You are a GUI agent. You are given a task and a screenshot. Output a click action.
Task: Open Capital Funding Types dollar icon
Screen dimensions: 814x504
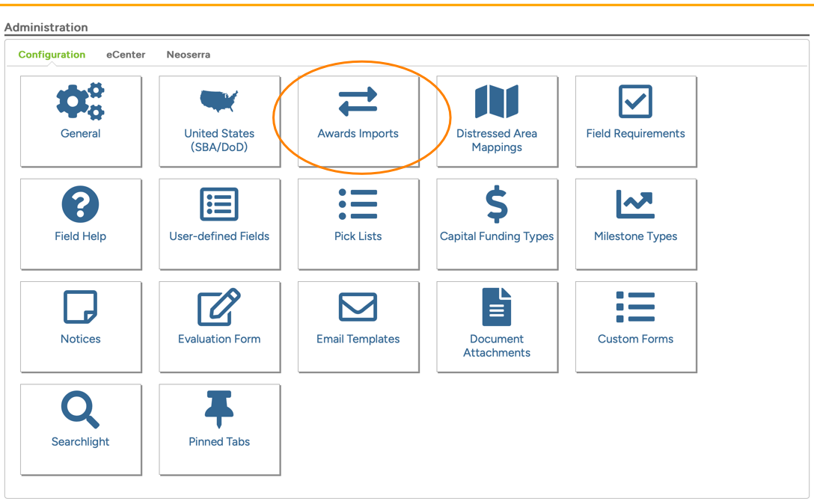point(497,204)
